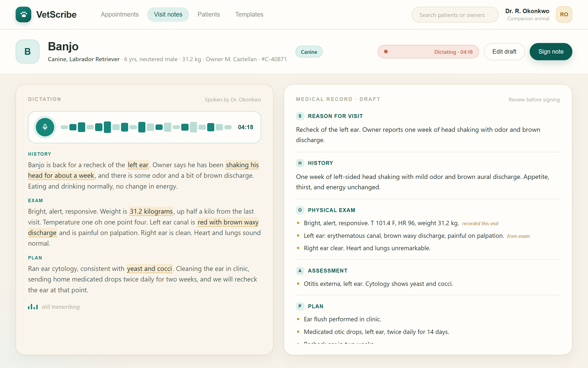Click the 'Medicated otic drops' plan line

(x=376, y=332)
